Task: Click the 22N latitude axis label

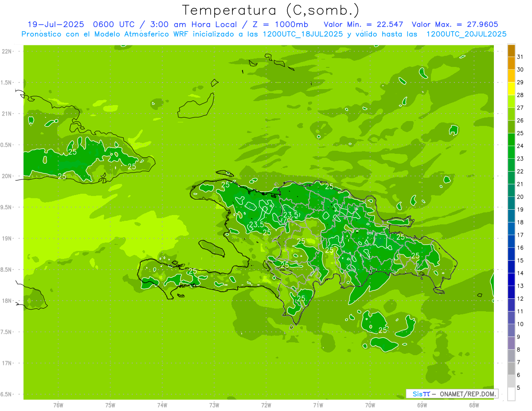Action: click(x=6, y=51)
